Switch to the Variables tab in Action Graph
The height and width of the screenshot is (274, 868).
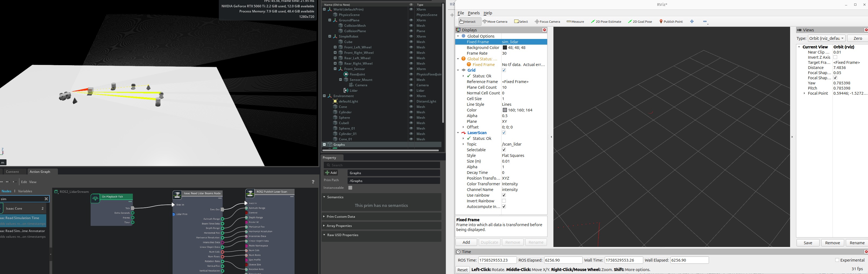click(x=25, y=191)
